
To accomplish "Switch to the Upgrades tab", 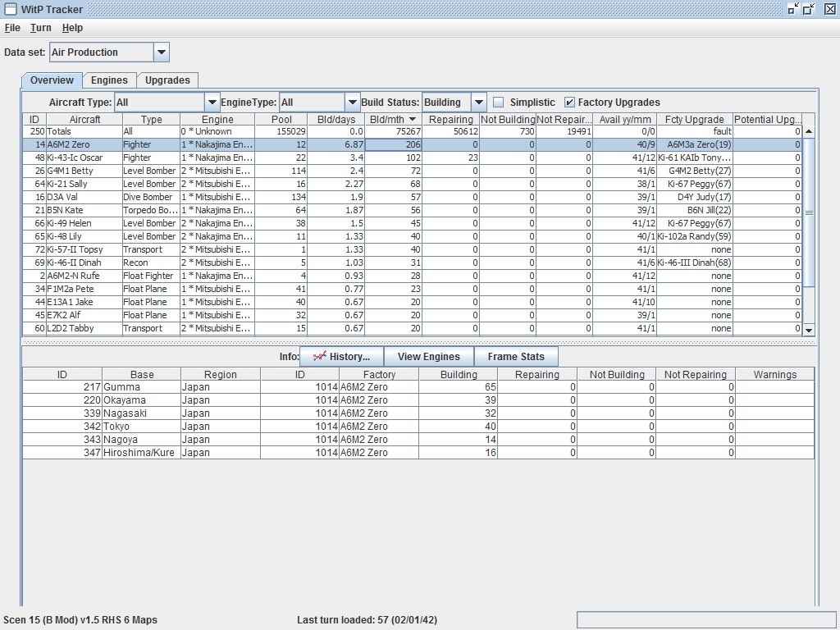I will coord(167,80).
